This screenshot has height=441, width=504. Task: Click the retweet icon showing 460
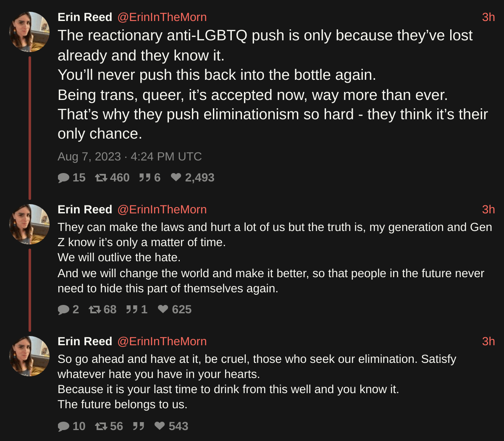pos(101,178)
